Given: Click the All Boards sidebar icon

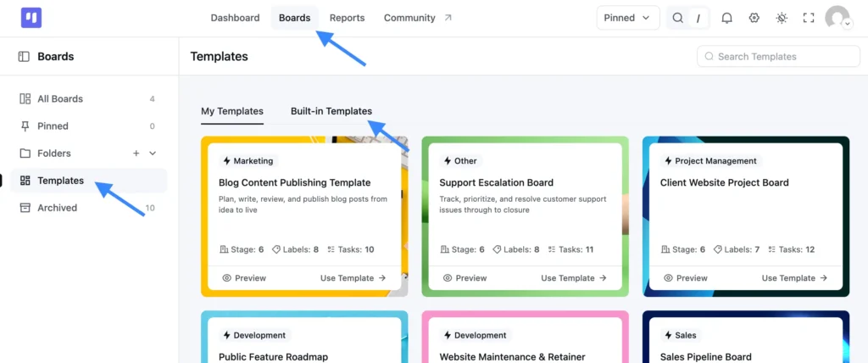Looking at the screenshot, I should [25, 98].
